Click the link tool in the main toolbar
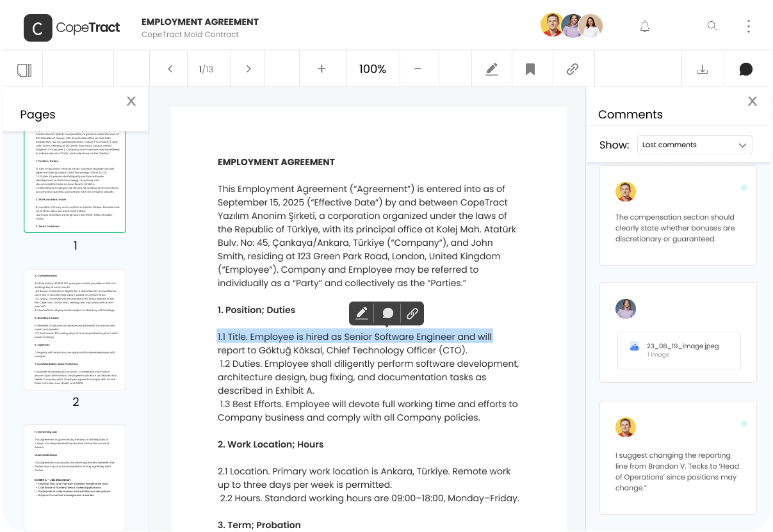 pyautogui.click(x=573, y=69)
